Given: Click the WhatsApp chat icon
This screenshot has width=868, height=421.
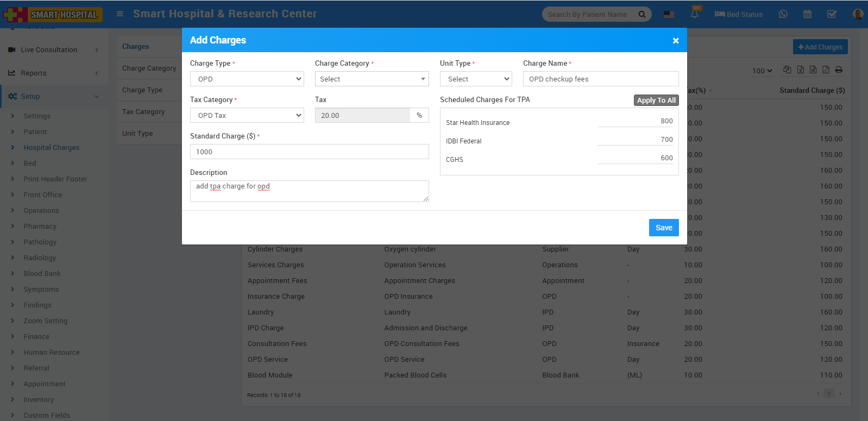Looking at the screenshot, I should pos(783,14).
